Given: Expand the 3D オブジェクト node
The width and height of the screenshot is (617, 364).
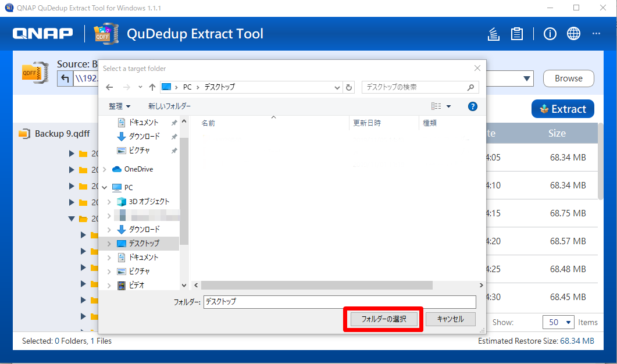Looking at the screenshot, I should pos(109,202).
